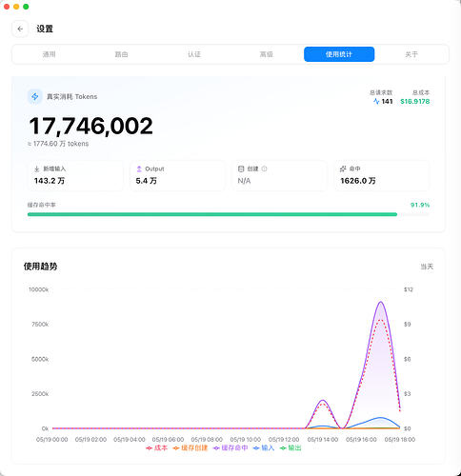
Task: Toggle the 输出 legend series
Action: [291, 447]
